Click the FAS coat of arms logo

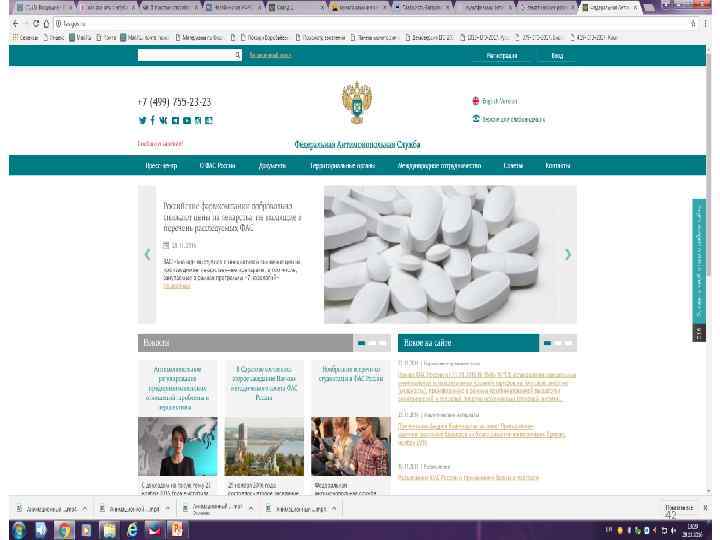click(357, 102)
